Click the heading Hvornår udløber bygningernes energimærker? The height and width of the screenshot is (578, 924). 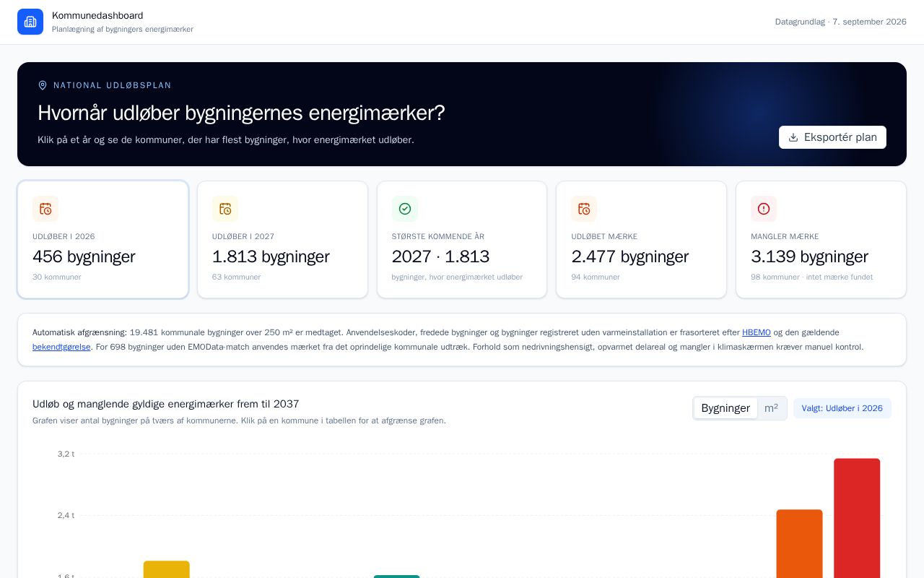coord(241,113)
